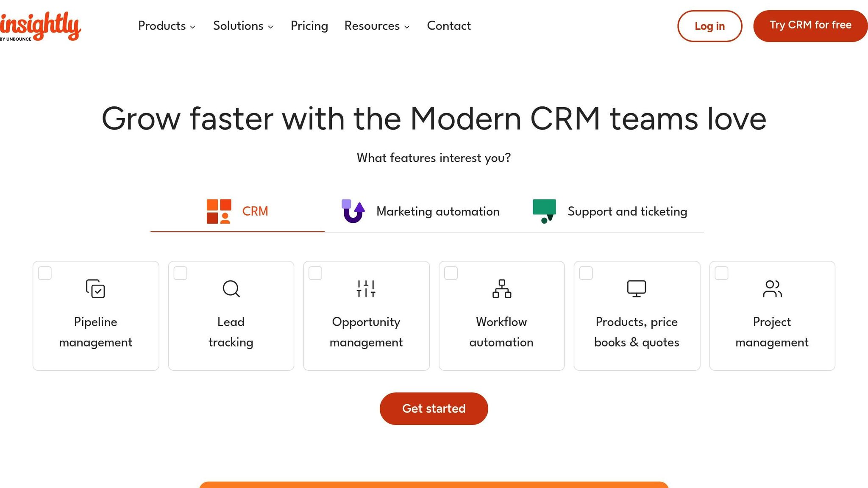
Task: Tick the Lead tracking checkbox
Action: coord(181,273)
